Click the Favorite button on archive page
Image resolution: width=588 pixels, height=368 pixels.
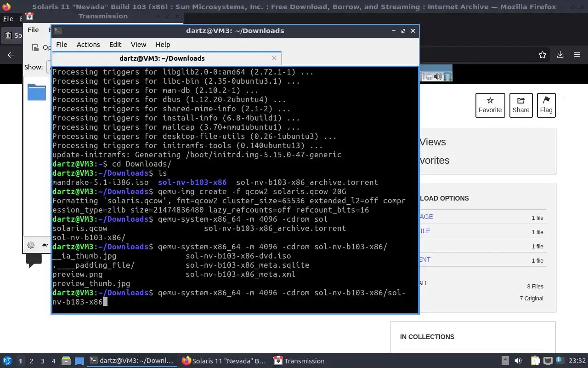(490, 105)
